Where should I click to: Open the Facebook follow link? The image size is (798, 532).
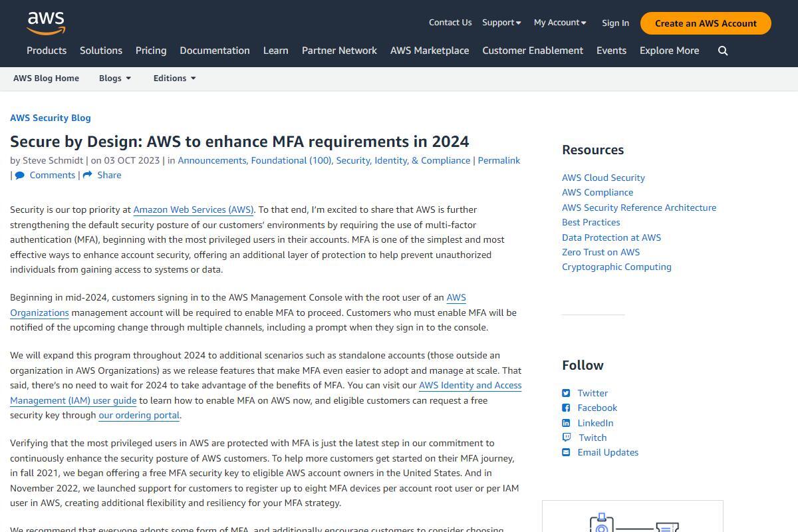coord(597,408)
